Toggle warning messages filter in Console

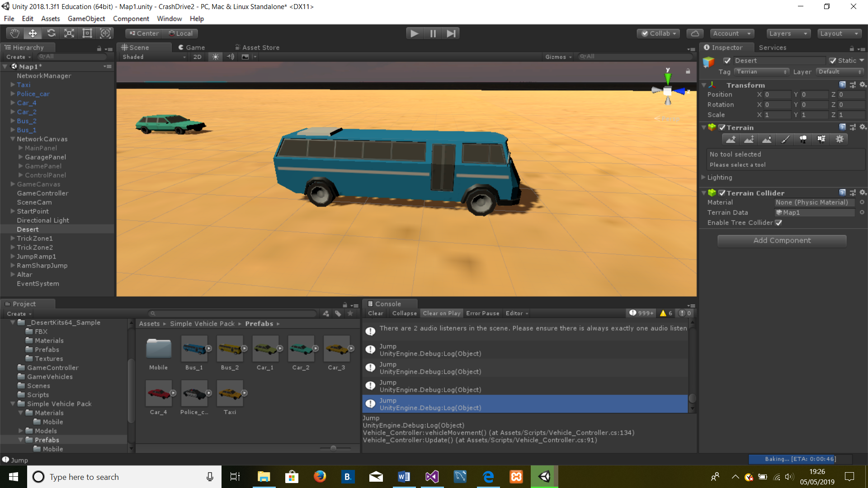coord(666,313)
